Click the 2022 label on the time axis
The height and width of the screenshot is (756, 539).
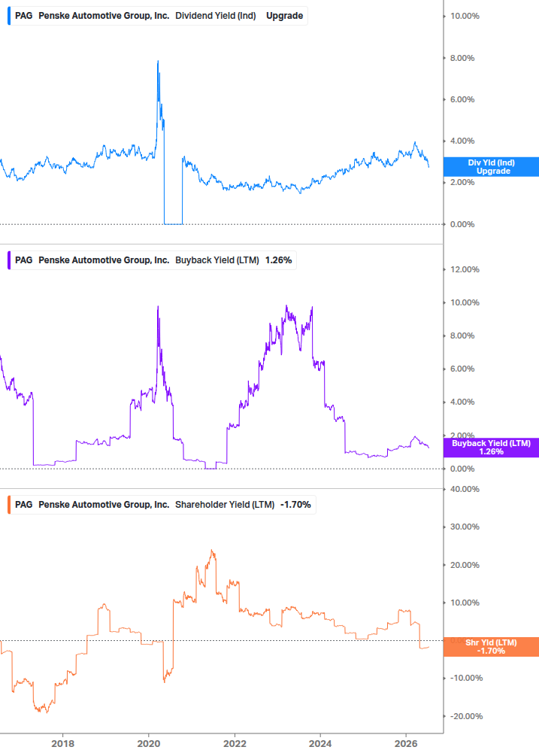[x=235, y=743]
